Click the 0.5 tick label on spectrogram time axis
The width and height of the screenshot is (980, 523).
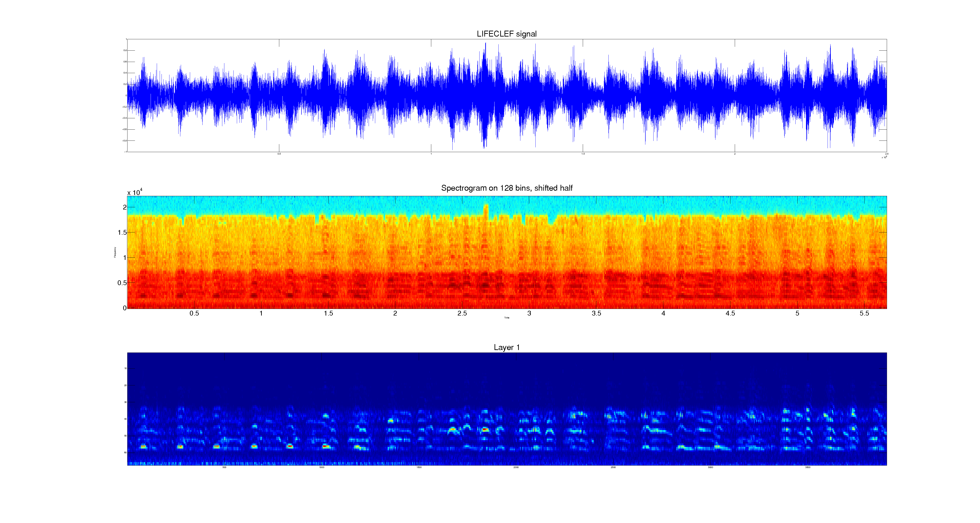pyautogui.click(x=194, y=314)
